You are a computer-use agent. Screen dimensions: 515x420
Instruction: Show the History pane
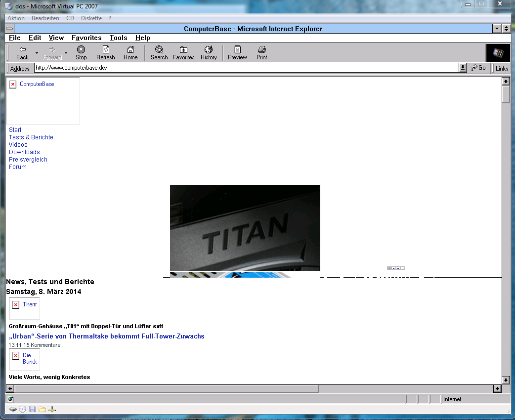tap(209, 53)
